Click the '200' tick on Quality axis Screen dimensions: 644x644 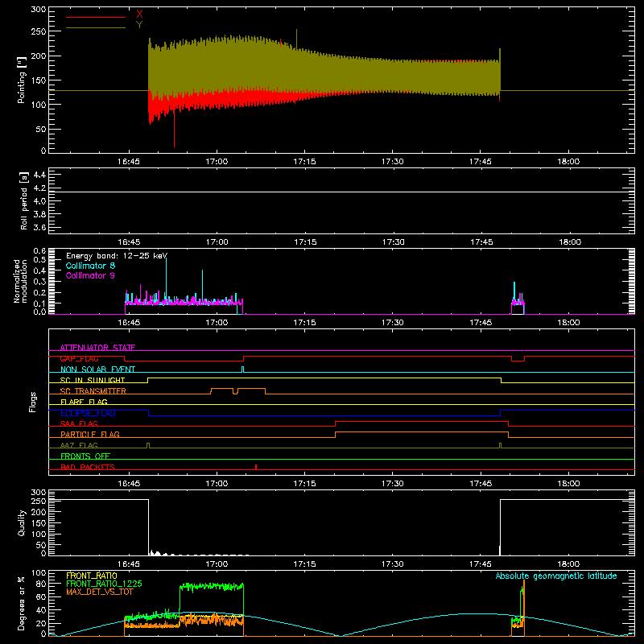[39, 512]
